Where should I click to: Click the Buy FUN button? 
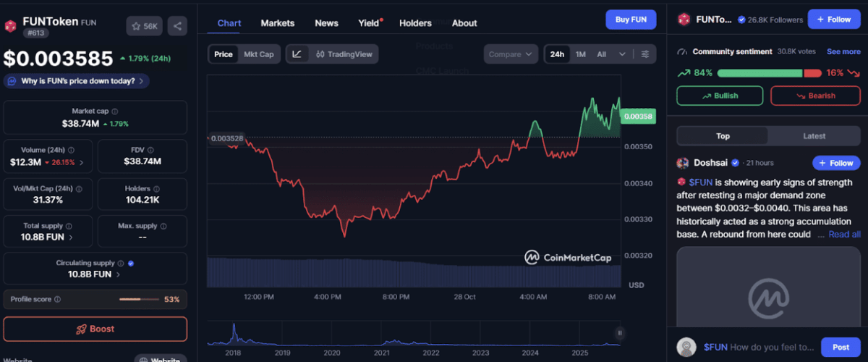point(630,20)
